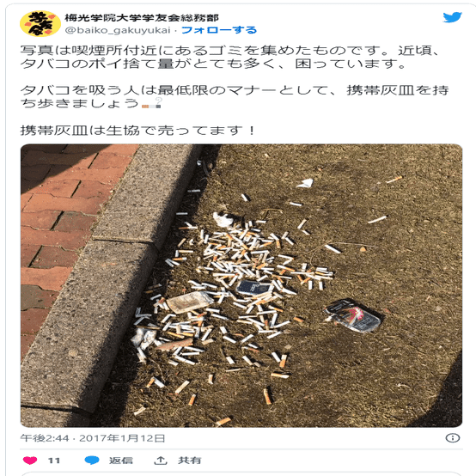Open the yellow profile avatar
The height and width of the screenshot is (476, 476).
[x=40, y=24]
